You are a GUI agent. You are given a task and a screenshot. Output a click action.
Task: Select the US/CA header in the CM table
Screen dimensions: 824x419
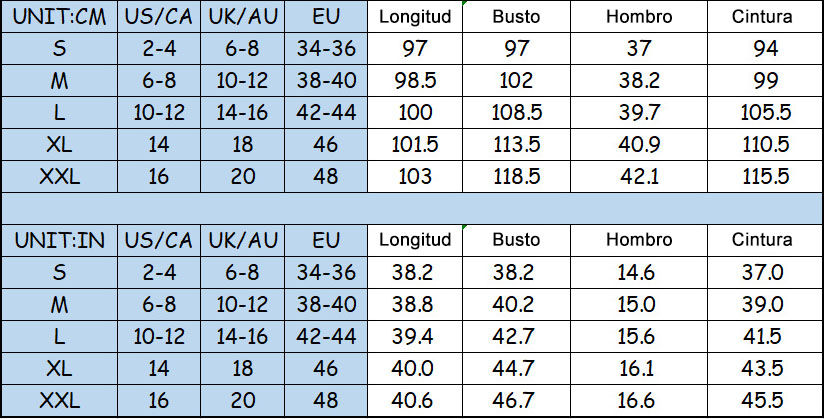[159, 17]
